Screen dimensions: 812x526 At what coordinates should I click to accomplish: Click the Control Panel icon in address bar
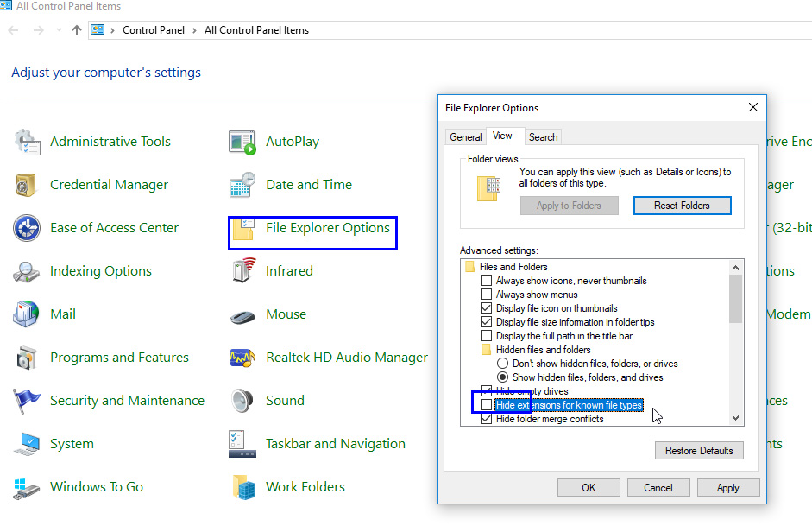coord(98,29)
